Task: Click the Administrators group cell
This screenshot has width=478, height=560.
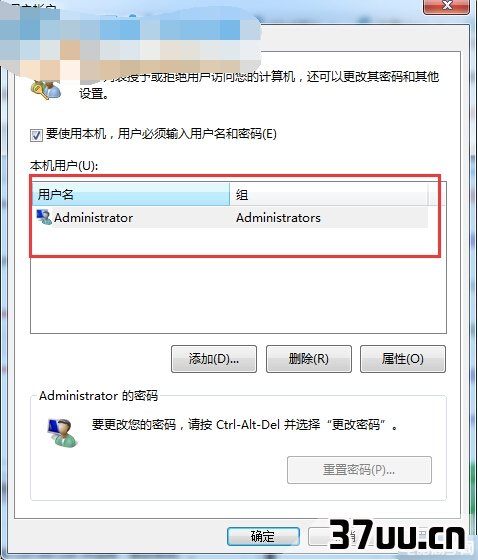Action: tap(278, 218)
